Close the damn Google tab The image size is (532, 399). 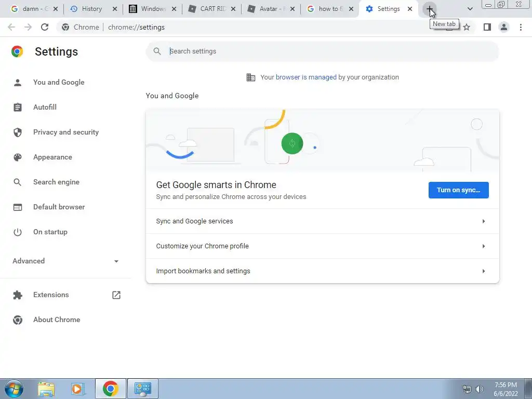pos(56,9)
